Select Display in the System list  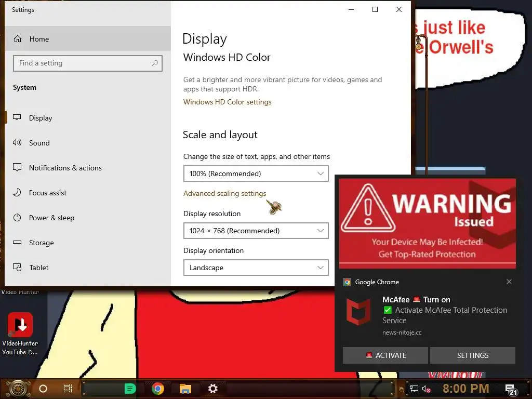(87, 118)
